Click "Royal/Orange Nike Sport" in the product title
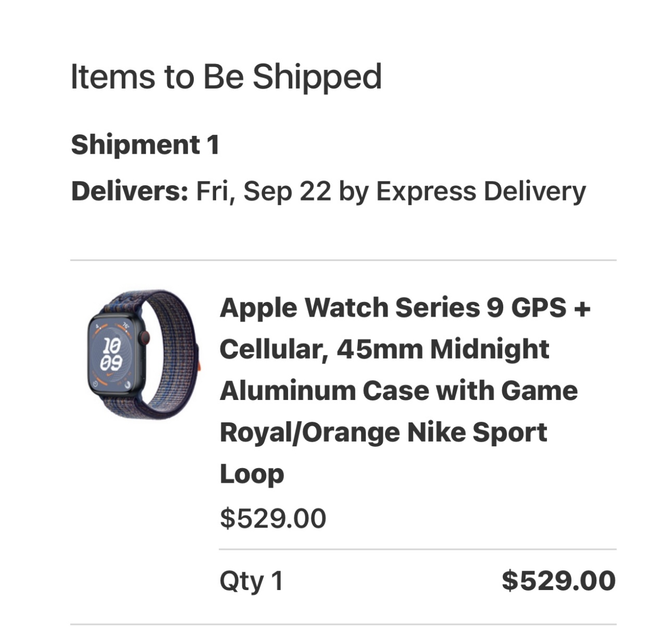 (383, 432)
